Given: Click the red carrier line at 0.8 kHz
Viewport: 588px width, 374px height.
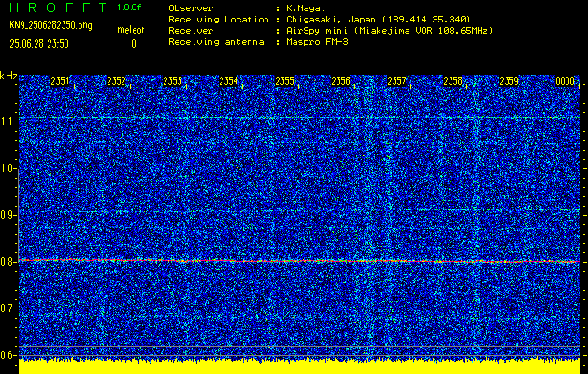Looking at the screenshot, I should point(299,260).
